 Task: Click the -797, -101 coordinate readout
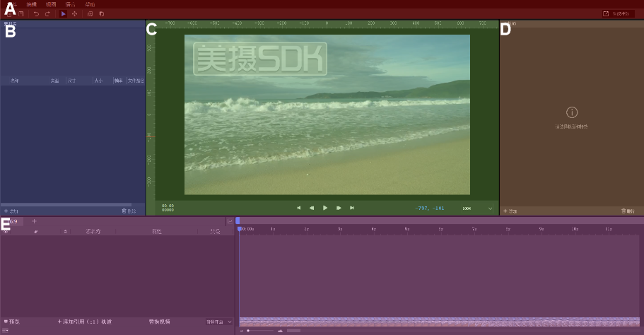coord(430,208)
